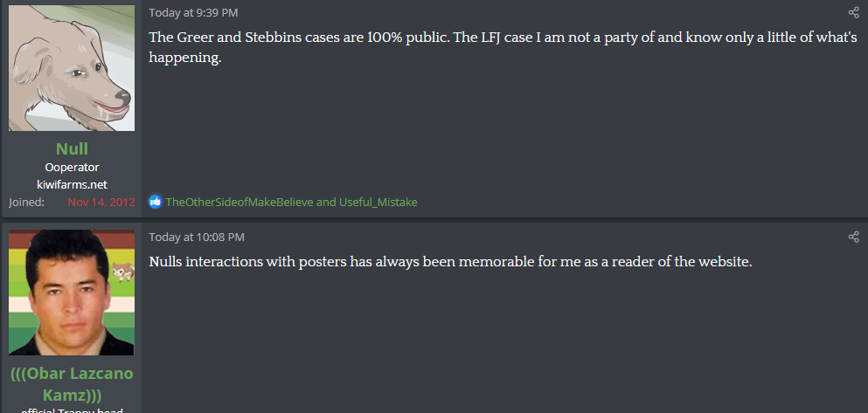Open the Null username profile link

pyautogui.click(x=72, y=148)
